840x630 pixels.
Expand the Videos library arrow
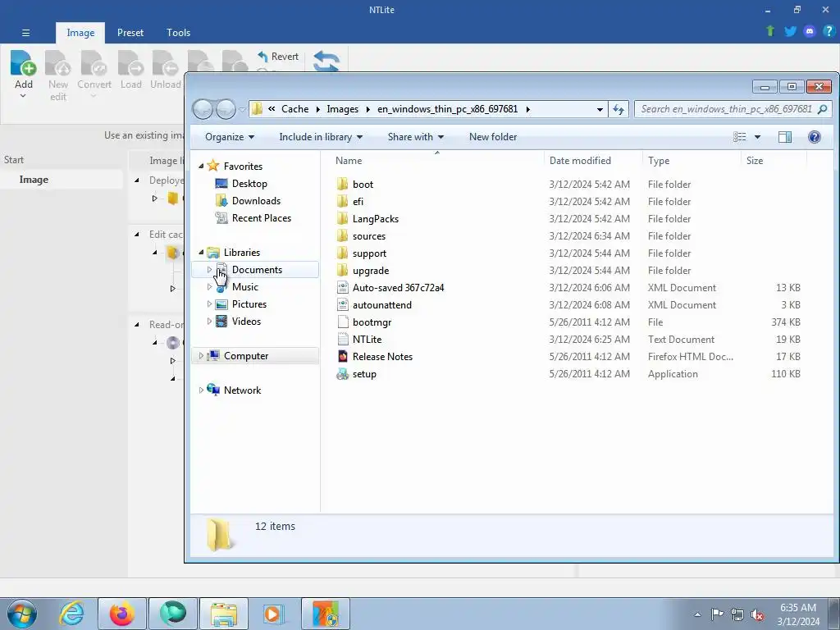pos(209,322)
